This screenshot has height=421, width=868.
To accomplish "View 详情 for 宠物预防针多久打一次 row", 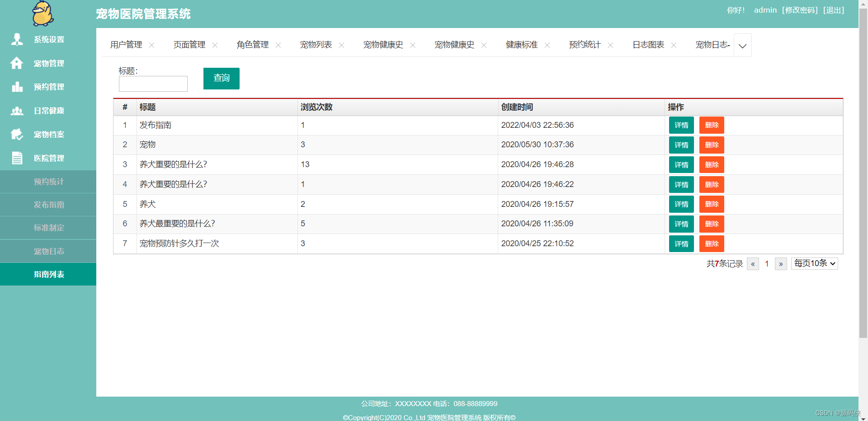I will pos(681,244).
